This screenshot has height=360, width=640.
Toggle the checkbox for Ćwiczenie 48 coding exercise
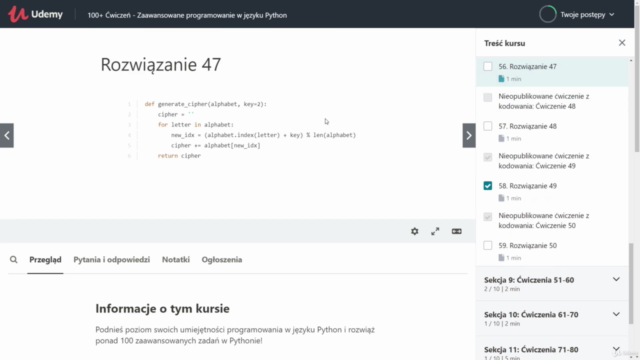[x=488, y=97]
